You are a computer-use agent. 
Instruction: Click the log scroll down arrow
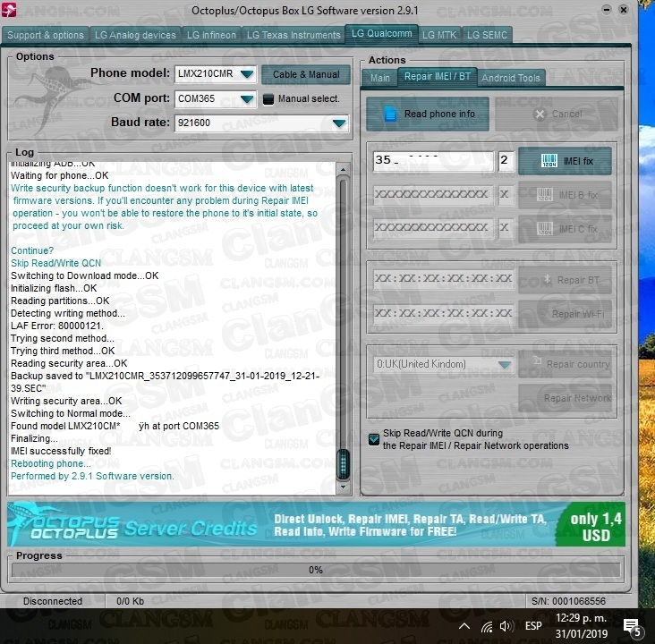[x=343, y=487]
